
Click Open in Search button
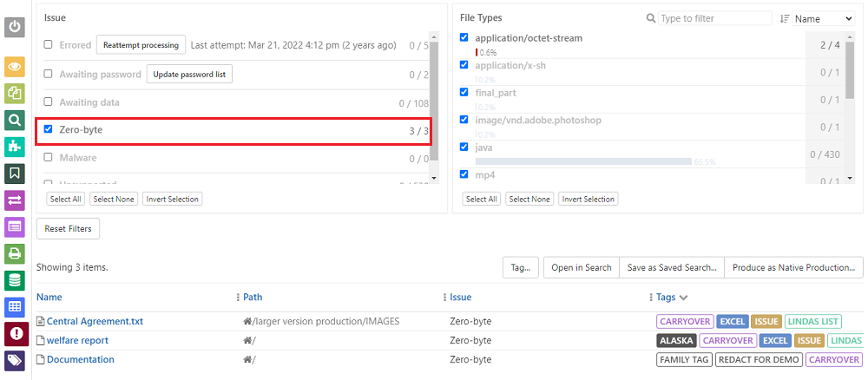582,268
